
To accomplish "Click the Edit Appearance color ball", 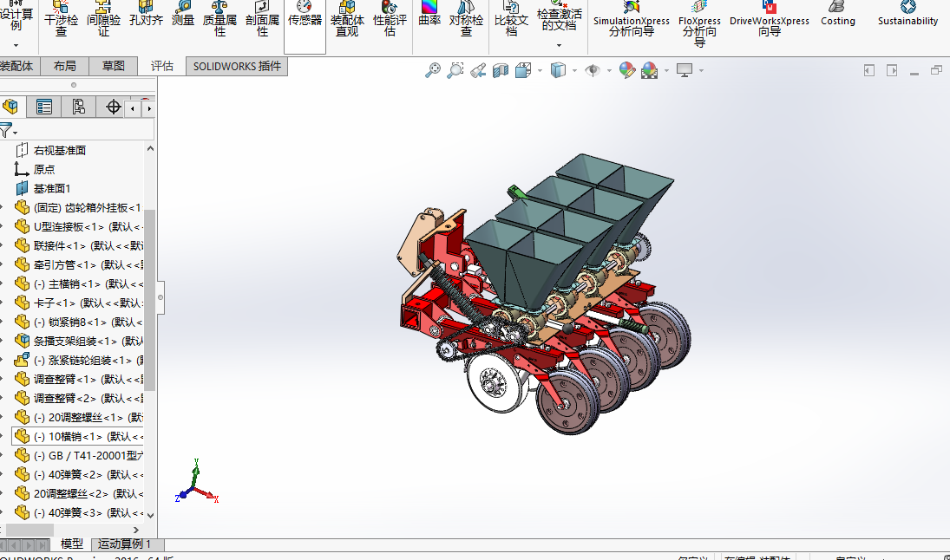I will 626,71.
